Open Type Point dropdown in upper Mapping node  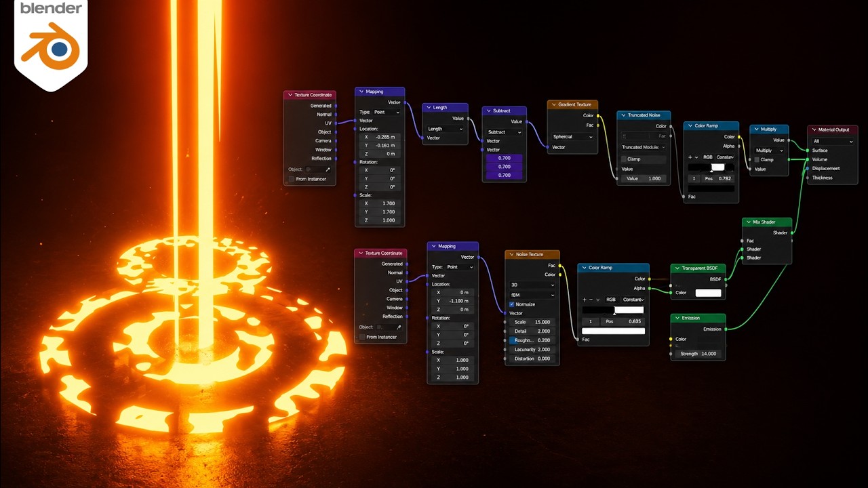click(x=388, y=112)
